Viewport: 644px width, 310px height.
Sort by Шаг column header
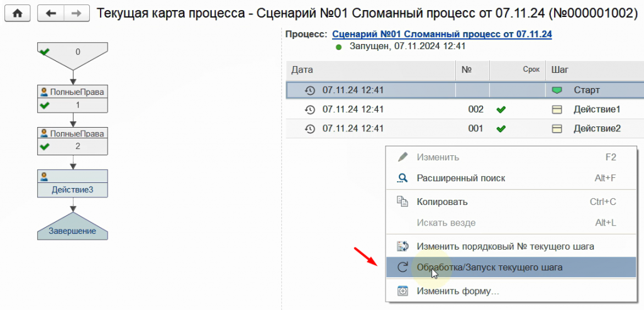point(595,70)
